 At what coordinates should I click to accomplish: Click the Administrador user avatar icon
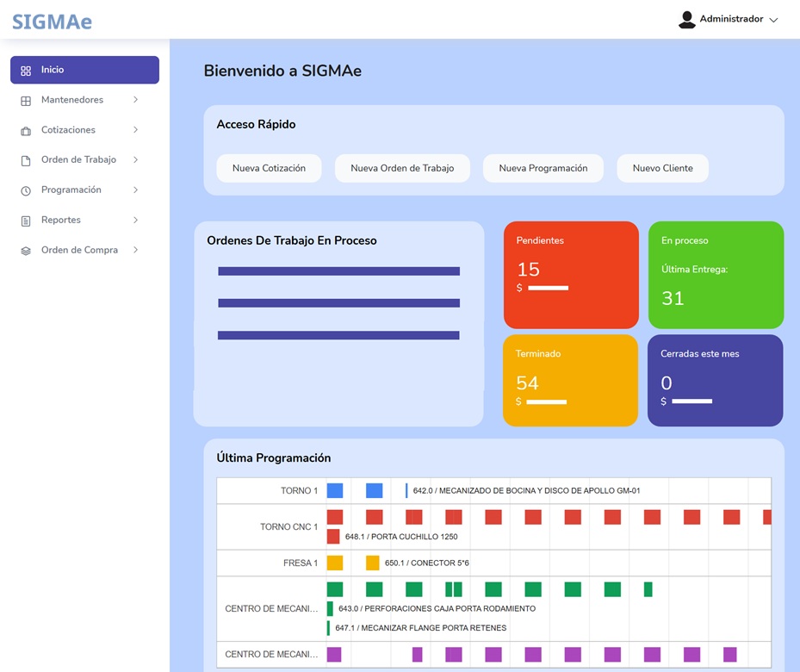tap(686, 19)
